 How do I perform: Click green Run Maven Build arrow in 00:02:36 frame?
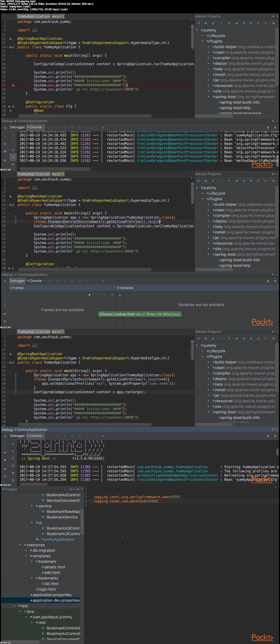(x=229, y=181)
